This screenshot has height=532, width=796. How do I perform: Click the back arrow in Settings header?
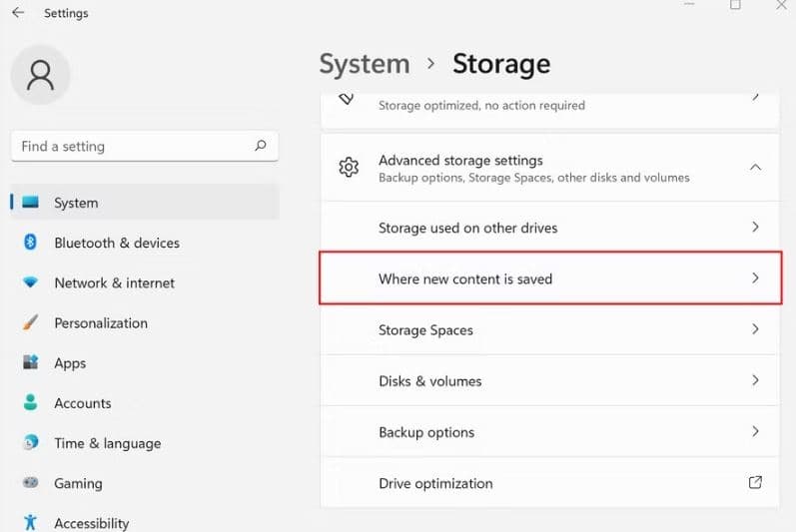coord(18,13)
